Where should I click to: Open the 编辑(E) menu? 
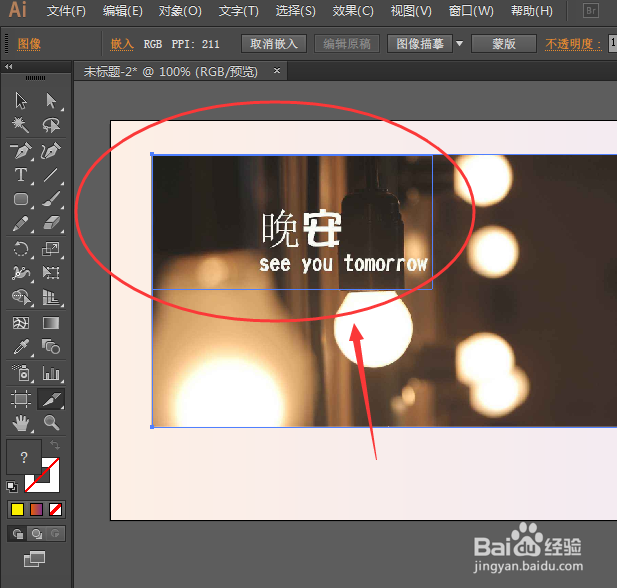tap(123, 11)
